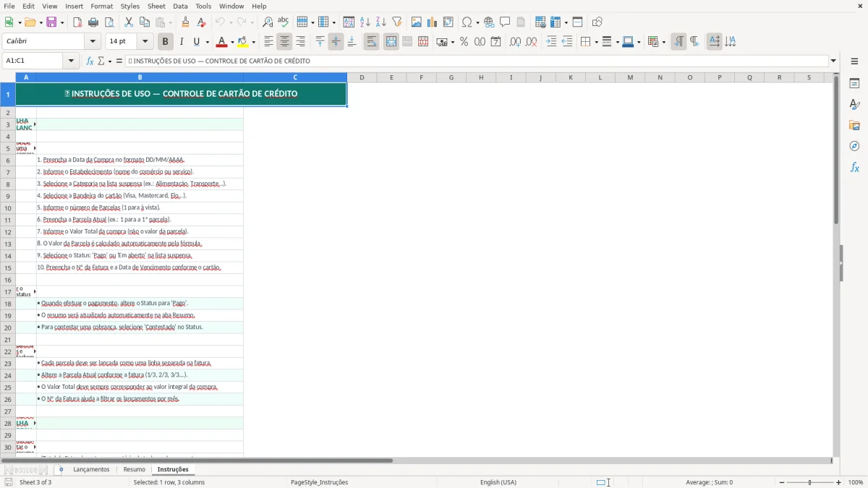Align text left
Screen dimensions: 868x488
[268, 42]
